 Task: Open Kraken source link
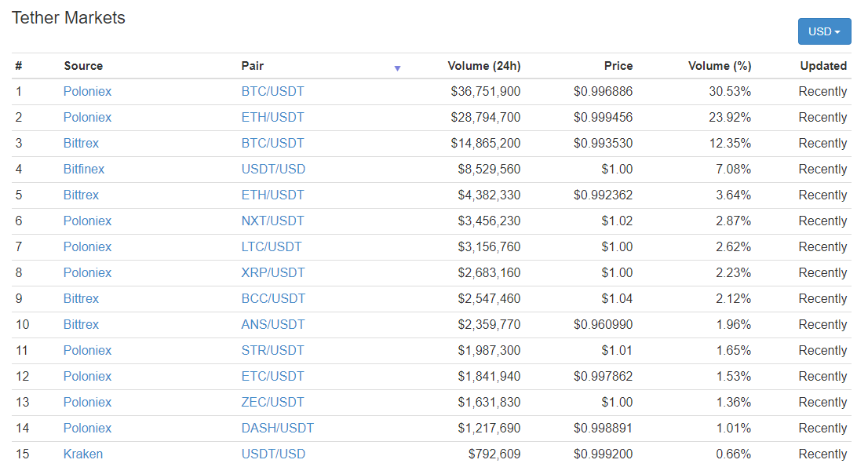pyautogui.click(x=83, y=454)
